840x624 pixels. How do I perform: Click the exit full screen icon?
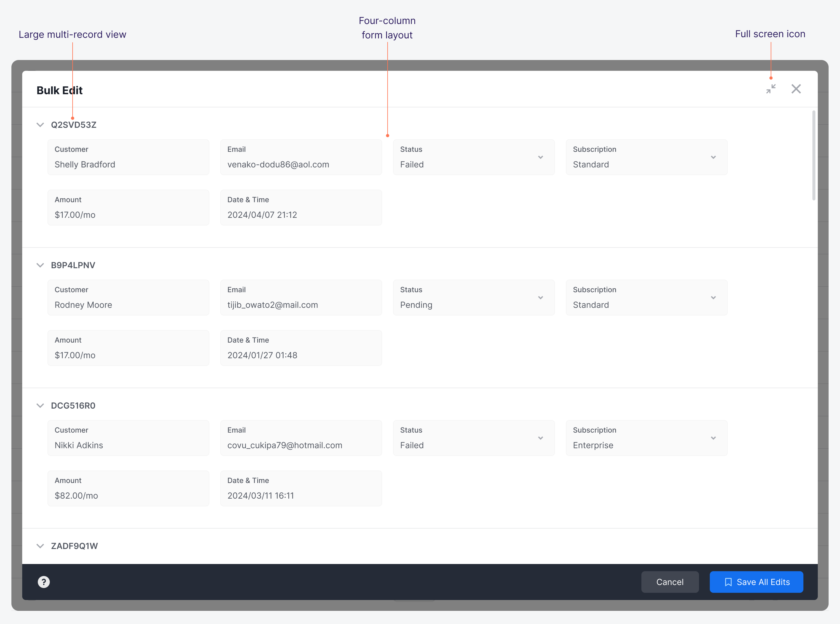771,89
